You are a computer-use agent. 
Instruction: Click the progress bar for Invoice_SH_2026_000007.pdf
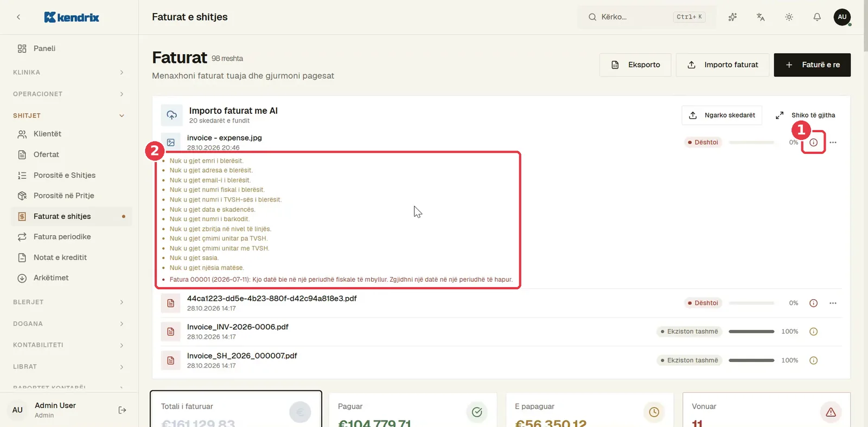[751, 360]
